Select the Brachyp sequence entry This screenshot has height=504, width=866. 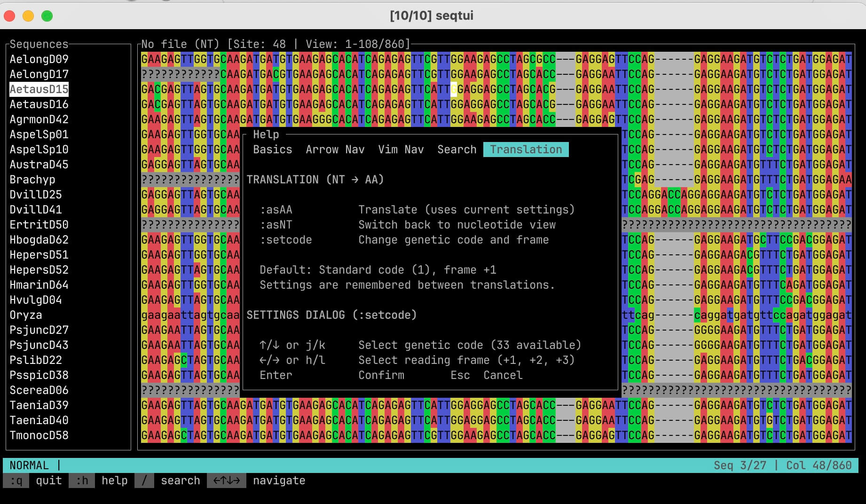click(x=32, y=180)
